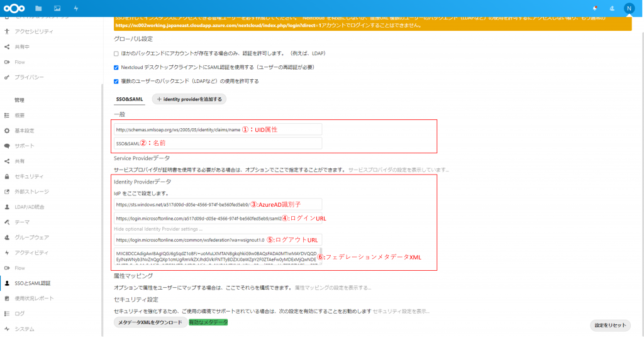Click sts.windows.net IdP identifier field
The height and width of the screenshot is (338, 644).
point(218,205)
